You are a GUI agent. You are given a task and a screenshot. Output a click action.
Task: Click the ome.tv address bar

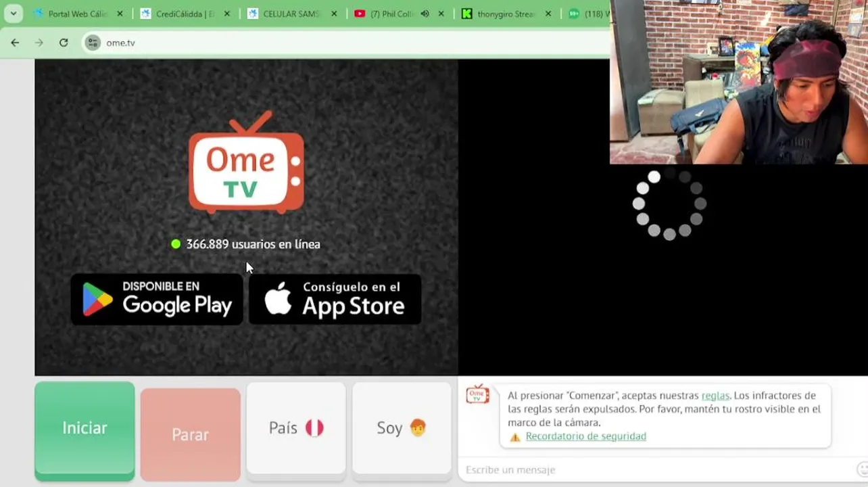[x=345, y=43]
